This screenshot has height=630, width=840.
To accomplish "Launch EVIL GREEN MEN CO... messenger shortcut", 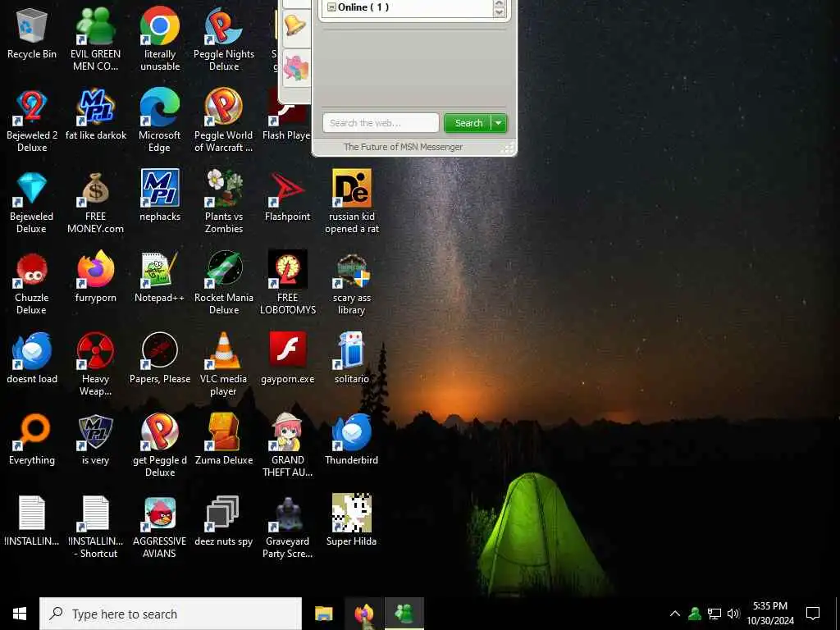I will click(95, 40).
